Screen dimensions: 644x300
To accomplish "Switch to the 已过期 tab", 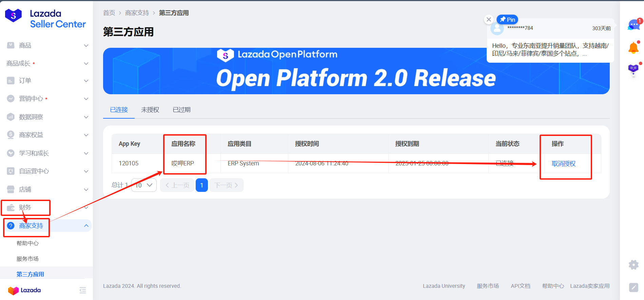I will 182,110.
